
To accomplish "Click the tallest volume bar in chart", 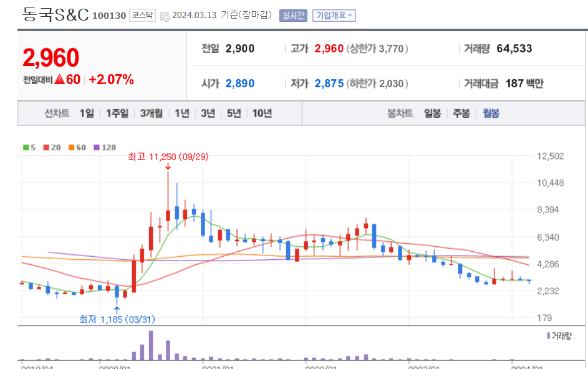I will [x=151, y=345].
